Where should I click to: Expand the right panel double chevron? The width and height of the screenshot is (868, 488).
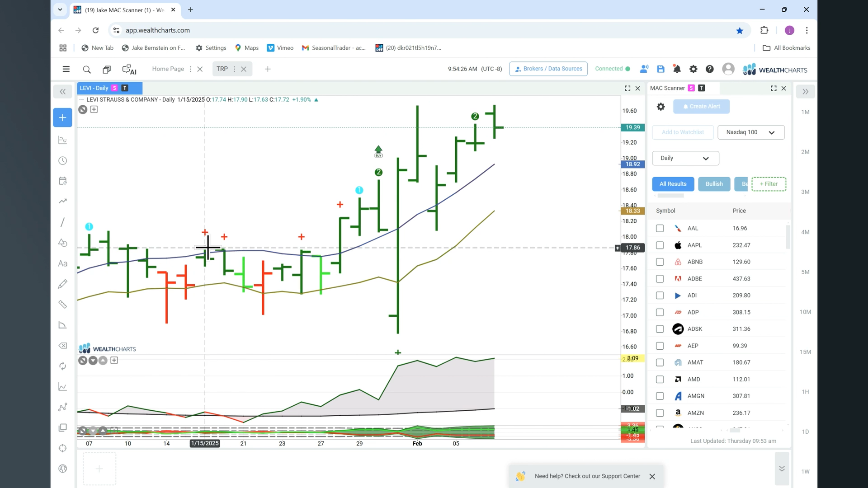(805, 92)
